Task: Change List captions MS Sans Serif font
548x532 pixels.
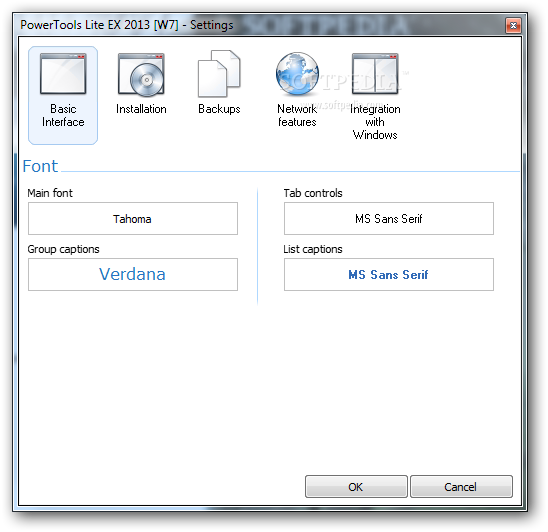Action: pos(389,274)
